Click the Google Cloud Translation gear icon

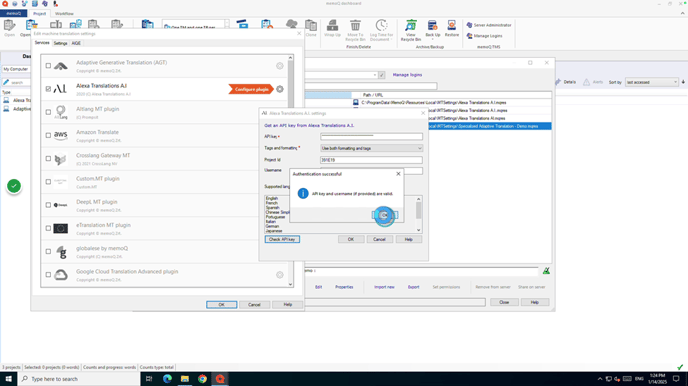[280, 275]
